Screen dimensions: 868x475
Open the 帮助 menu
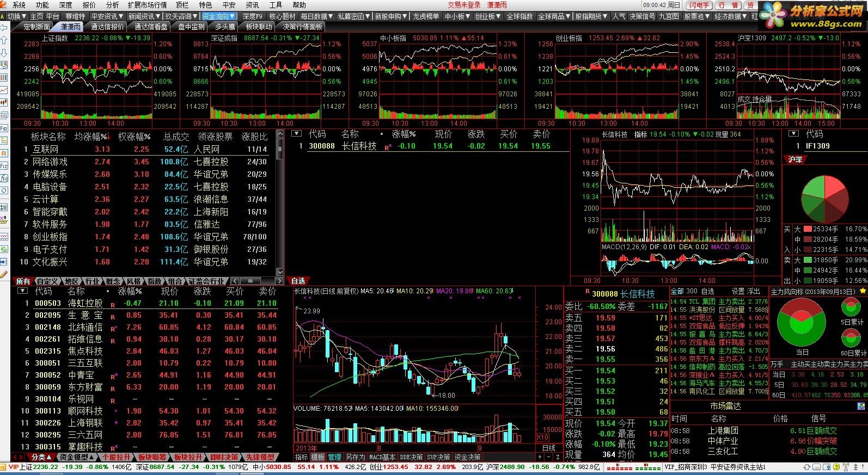[299, 5]
